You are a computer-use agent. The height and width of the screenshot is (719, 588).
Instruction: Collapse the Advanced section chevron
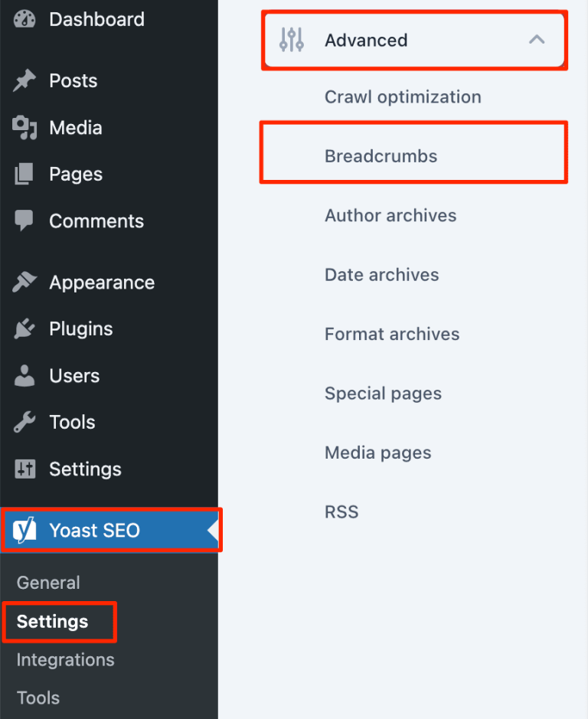tap(537, 40)
